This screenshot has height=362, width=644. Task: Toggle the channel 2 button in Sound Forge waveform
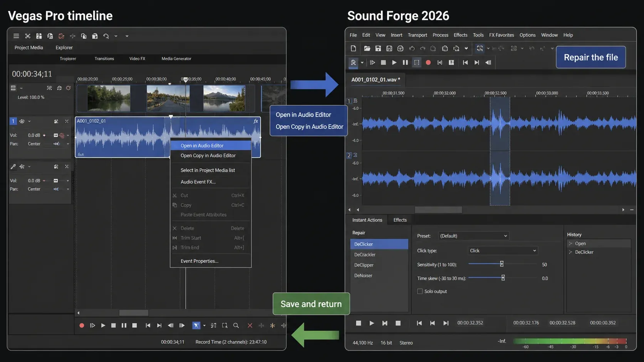tap(349, 155)
